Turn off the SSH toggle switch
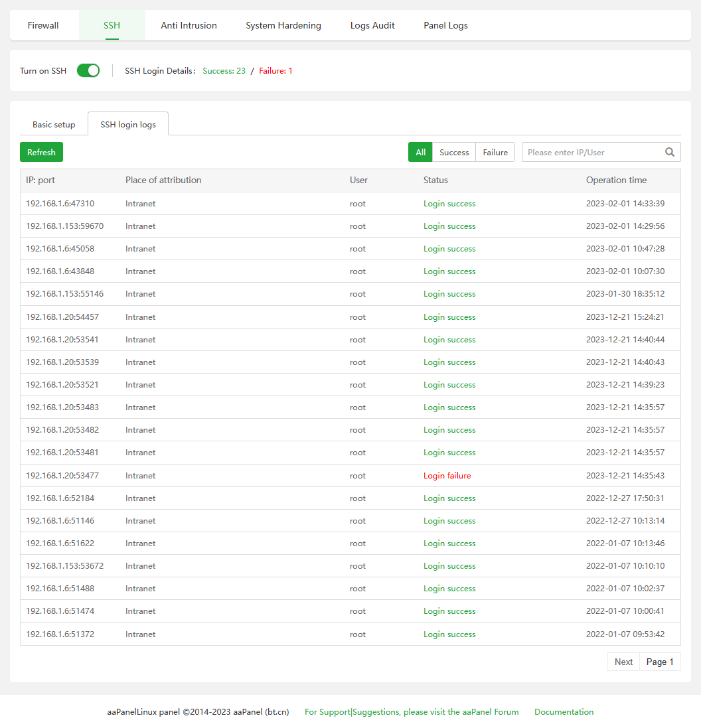 [88, 70]
